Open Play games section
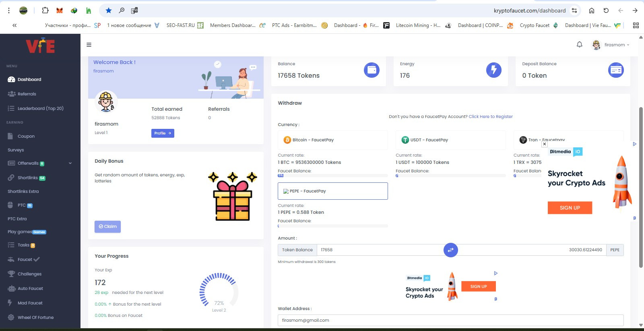644x331 pixels. coord(20,232)
